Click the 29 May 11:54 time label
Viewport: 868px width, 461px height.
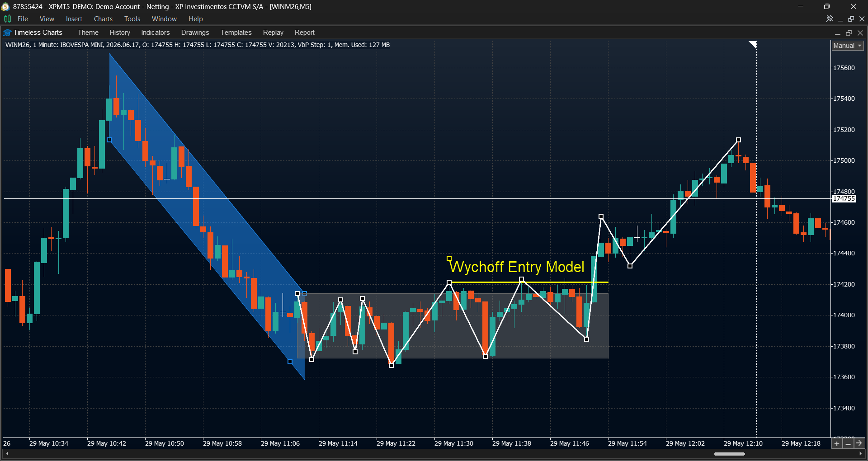click(x=627, y=443)
